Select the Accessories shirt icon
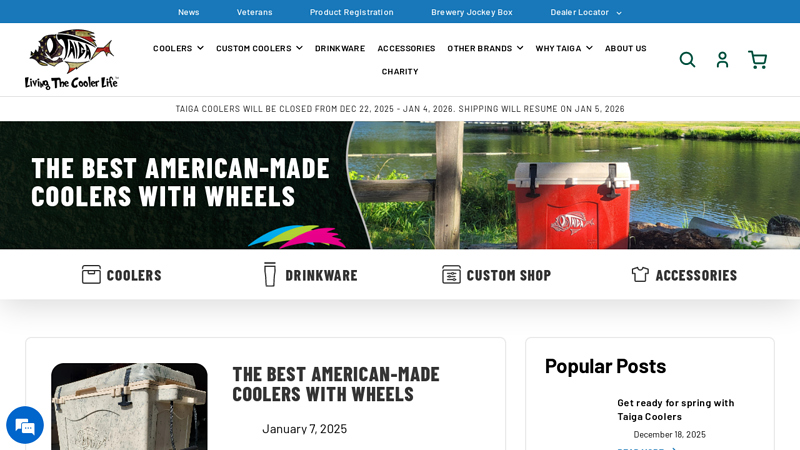This screenshot has height=450, width=800. pos(640,274)
